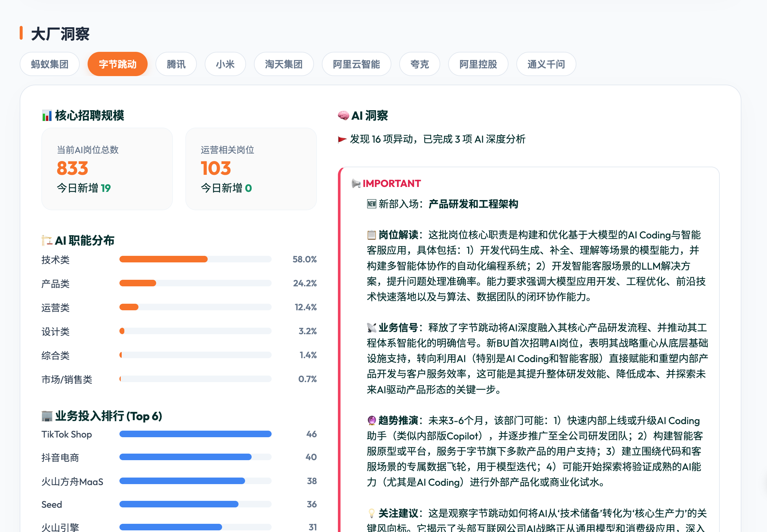
Task: Click the 12.4% value
Action: [306, 307]
